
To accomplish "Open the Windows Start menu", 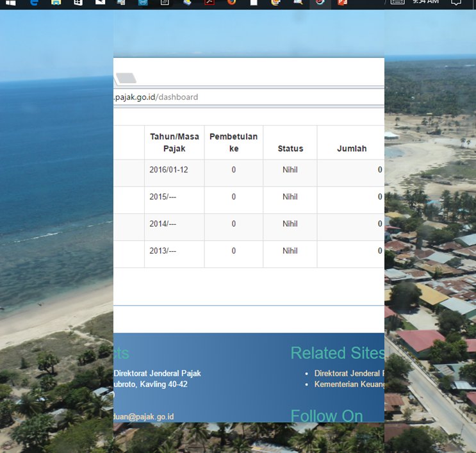I will [x=11, y=3].
